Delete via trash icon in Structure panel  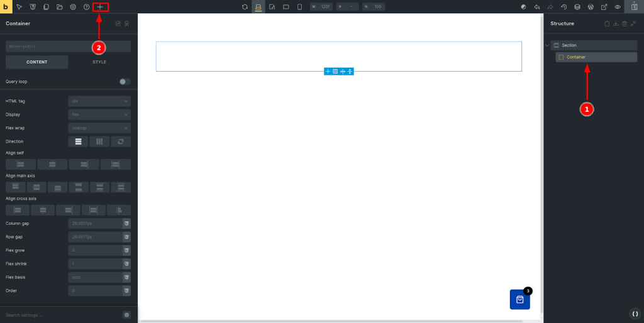(625, 23)
